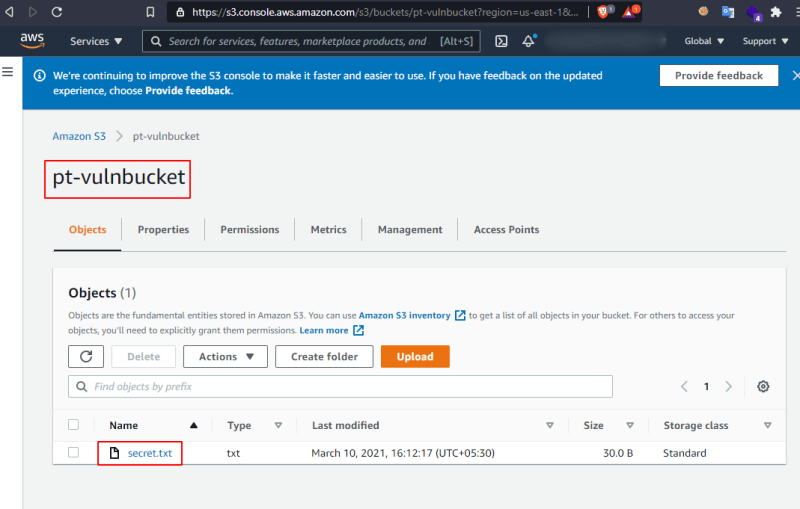Click the page number 1 indicator
This screenshot has width=800, height=509.
click(x=706, y=387)
